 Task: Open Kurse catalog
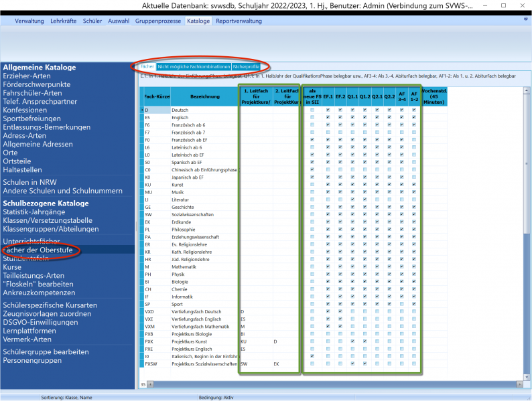pos(12,267)
